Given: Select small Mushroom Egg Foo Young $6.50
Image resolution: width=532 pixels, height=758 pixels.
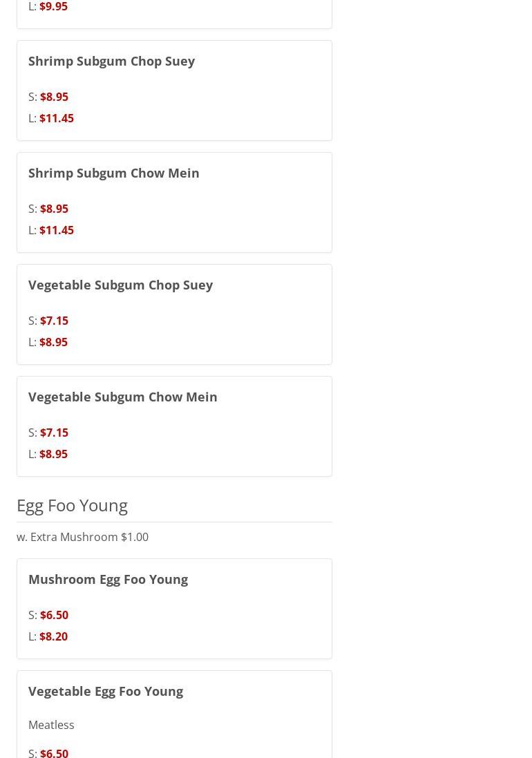Looking at the screenshot, I should (54, 615).
